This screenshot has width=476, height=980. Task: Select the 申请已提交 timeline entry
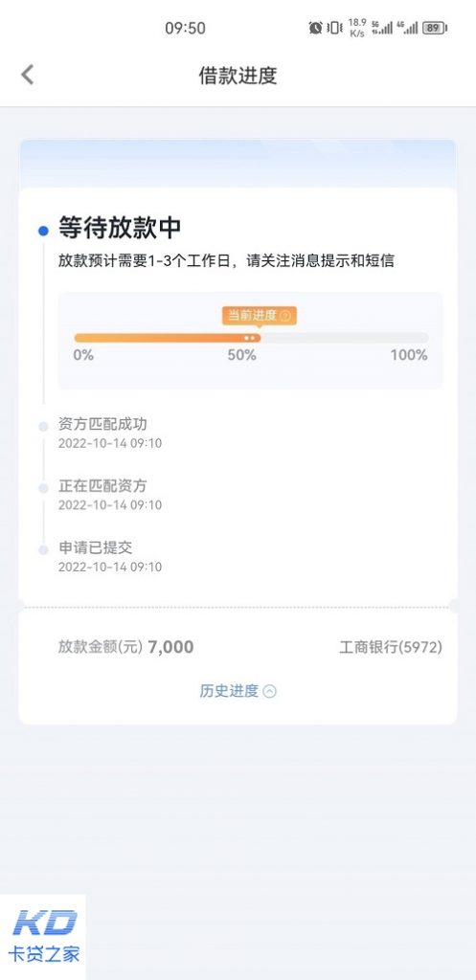110,557
